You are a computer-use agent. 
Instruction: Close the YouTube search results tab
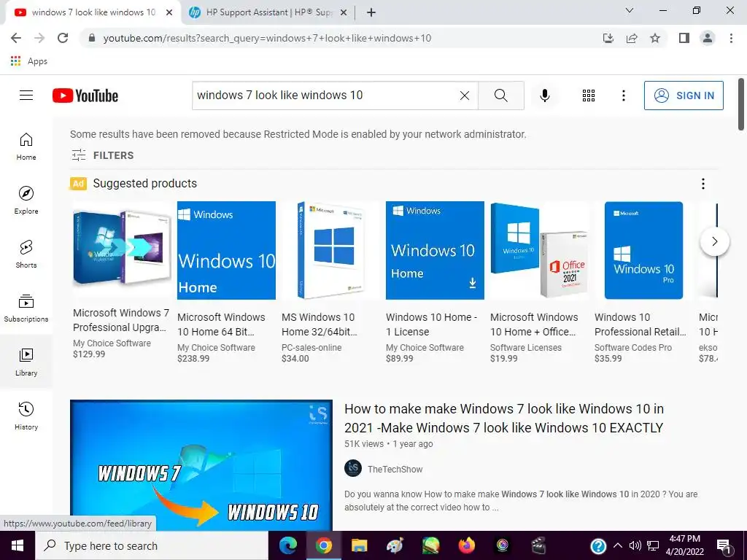pos(169,12)
